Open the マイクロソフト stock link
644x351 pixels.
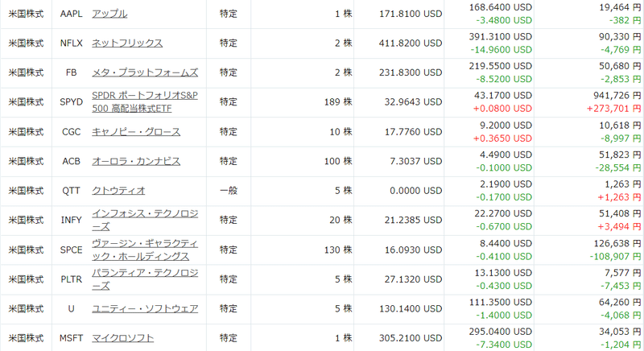pos(123,338)
